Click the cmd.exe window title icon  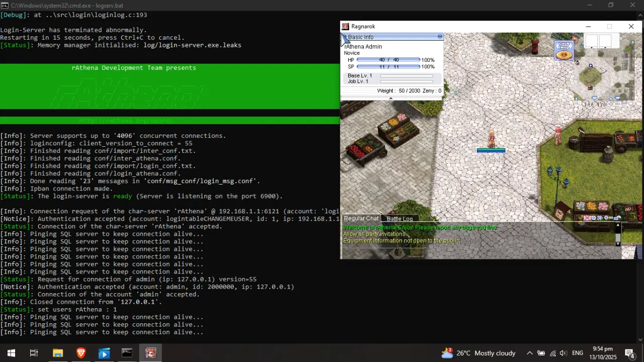(x=5, y=6)
